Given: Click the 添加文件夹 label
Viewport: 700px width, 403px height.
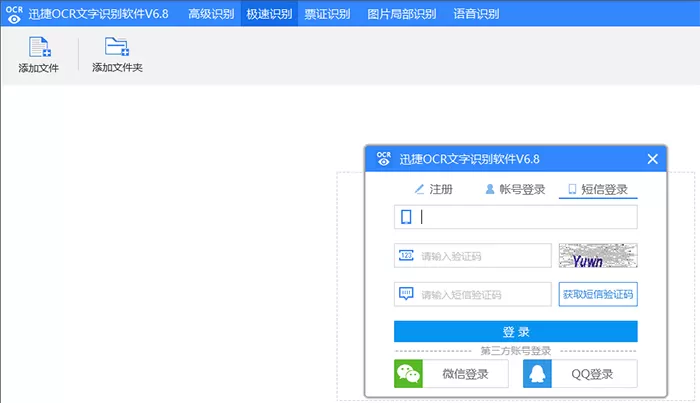Looking at the screenshot, I should [x=117, y=67].
